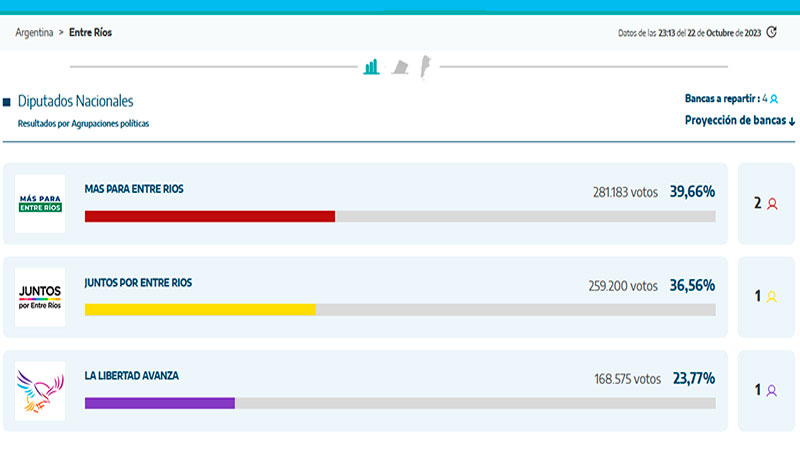The image size is (800, 450).
Task: Click the blue seat icon beside Bancas a repartir
Action: (774, 99)
